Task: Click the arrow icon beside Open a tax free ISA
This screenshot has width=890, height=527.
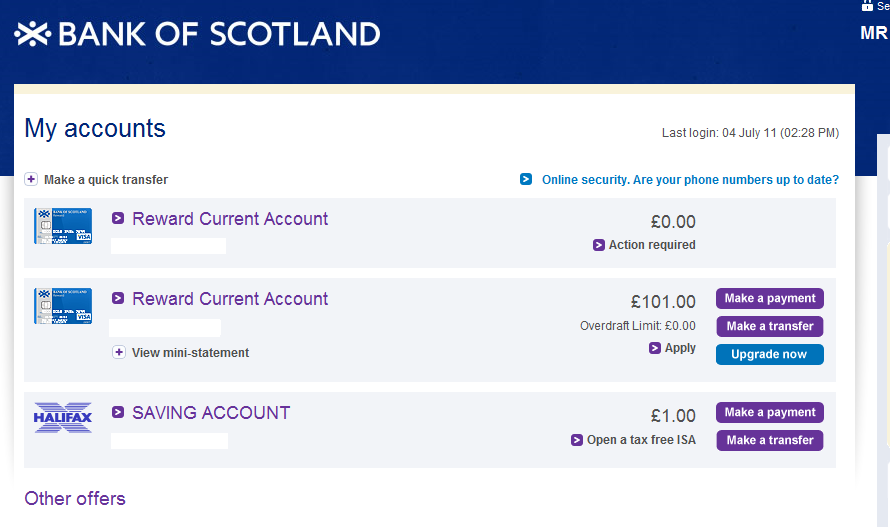Action: pos(577,440)
